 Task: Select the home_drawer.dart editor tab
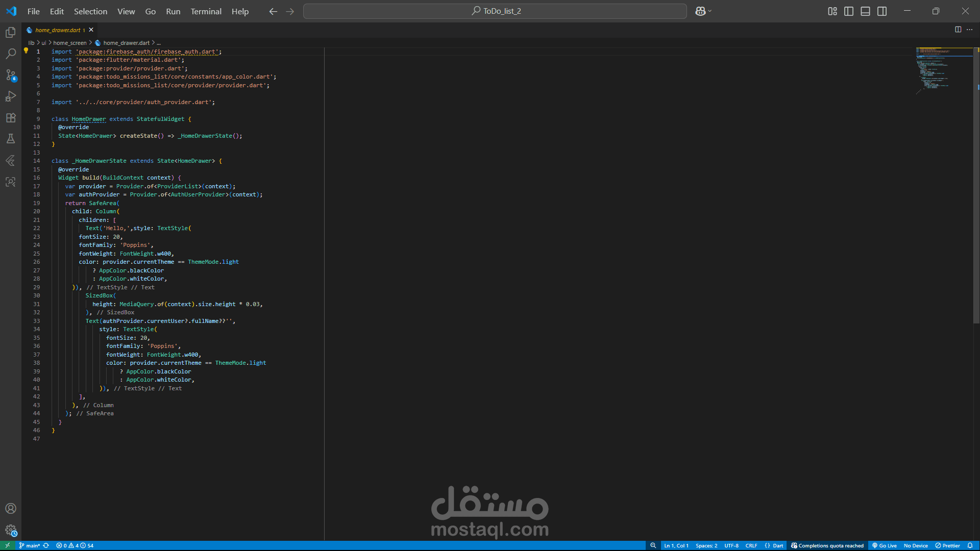58,30
